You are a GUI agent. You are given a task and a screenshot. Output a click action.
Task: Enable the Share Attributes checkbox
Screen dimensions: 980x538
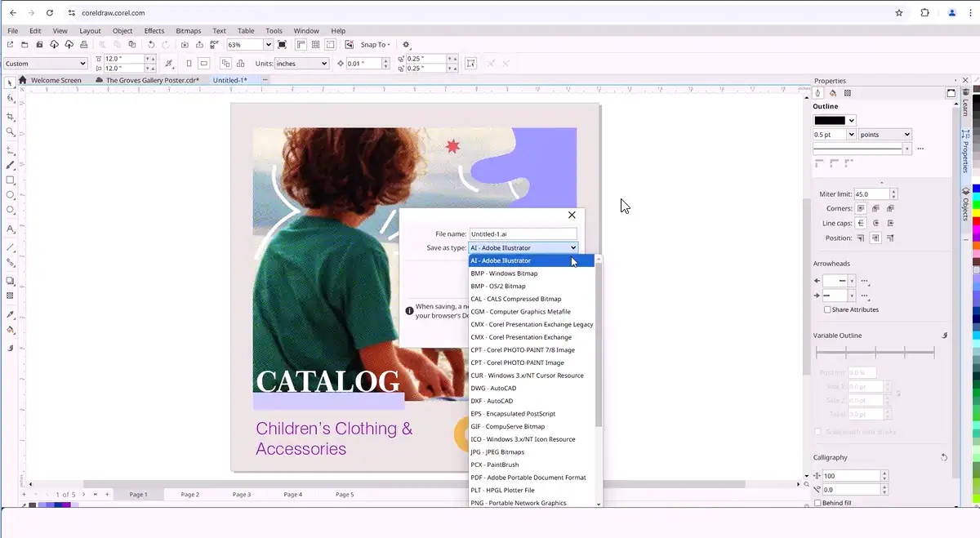[827, 310]
